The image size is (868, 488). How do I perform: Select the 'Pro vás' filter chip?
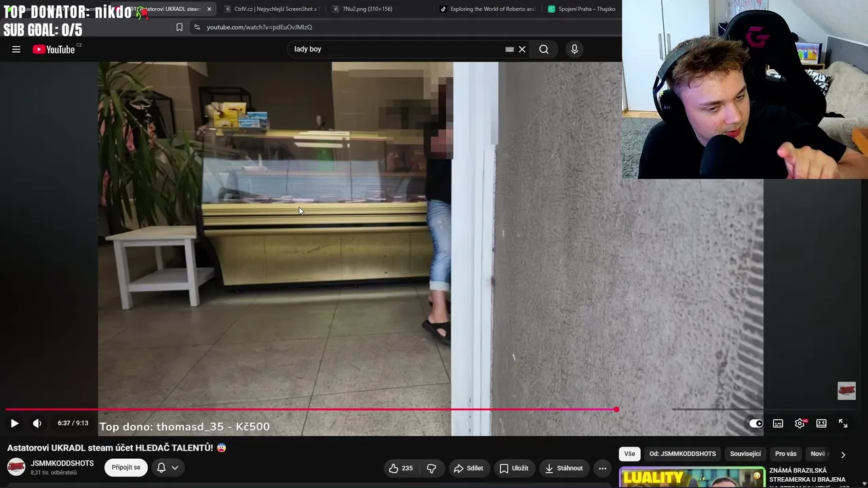(x=785, y=453)
